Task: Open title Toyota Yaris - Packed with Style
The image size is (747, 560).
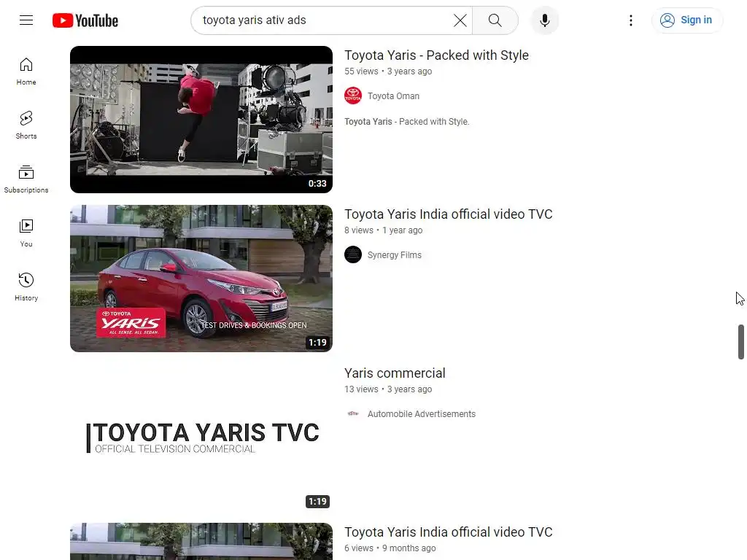Action: (x=436, y=55)
